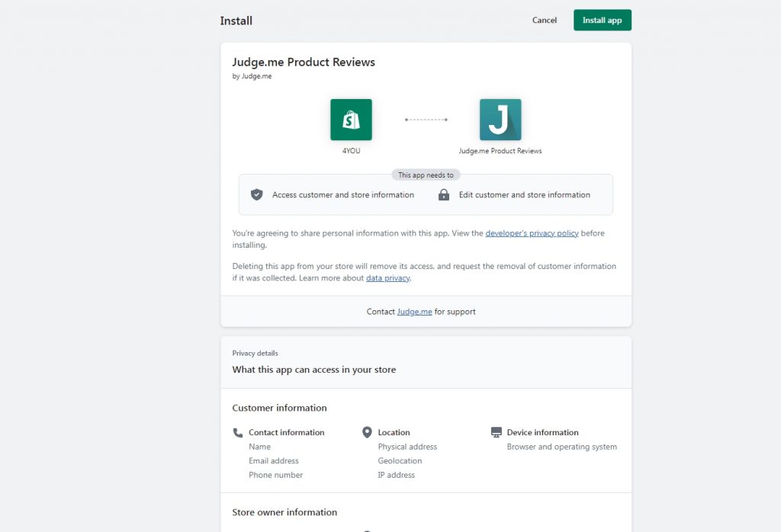Click the Install app button
781x532 pixels.
(x=603, y=20)
